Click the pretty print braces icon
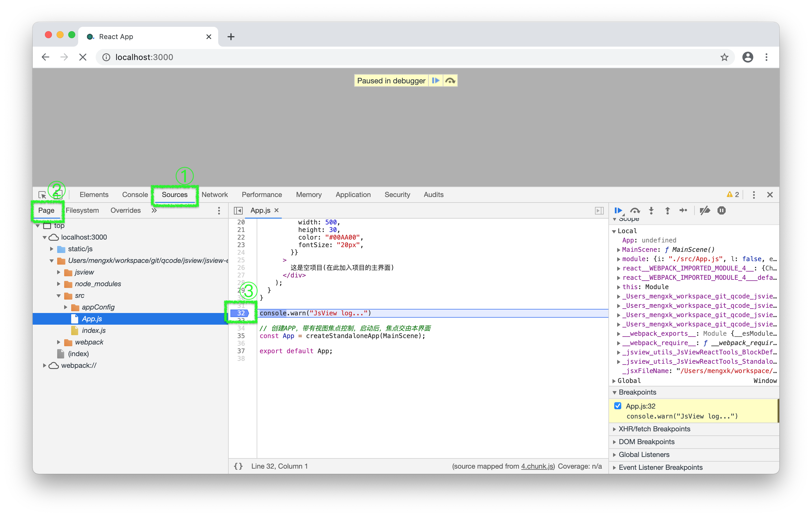Viewport: 812px width, 517px height. (238, 466)
